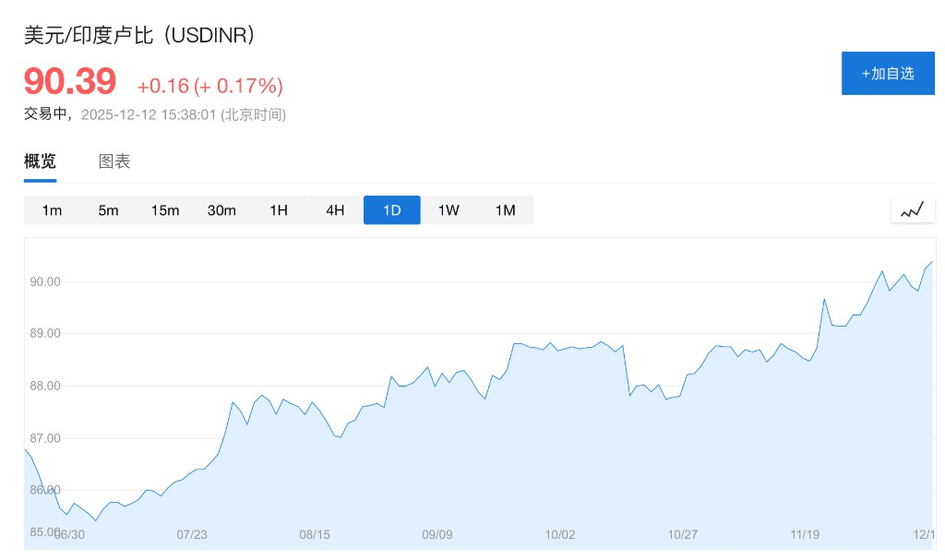Switch to the 15m interval

[165, 210]
